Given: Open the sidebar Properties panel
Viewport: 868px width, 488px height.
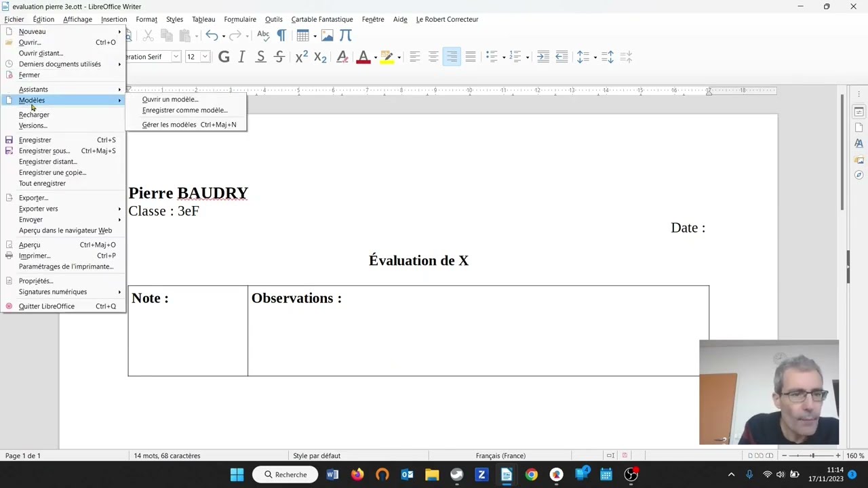Looking at the screenshot, I should pos(859,111).
